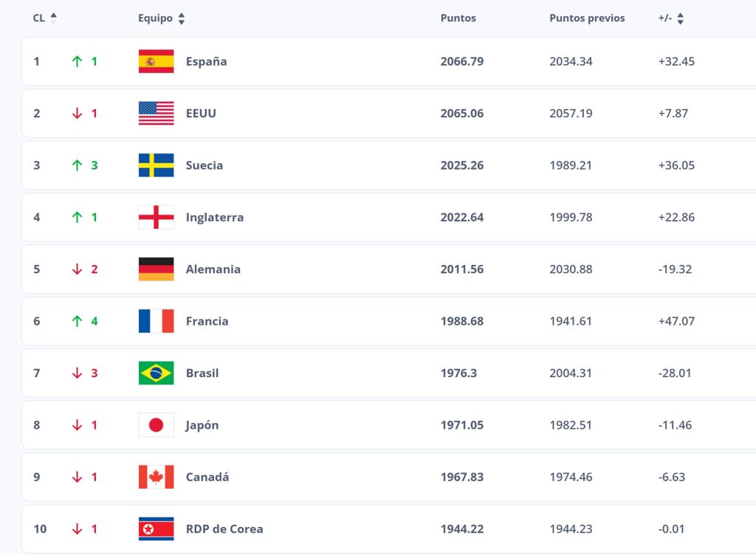Sort the table by CL column arrows
This screenshot has height=555, width=756.
coord(53,18)
